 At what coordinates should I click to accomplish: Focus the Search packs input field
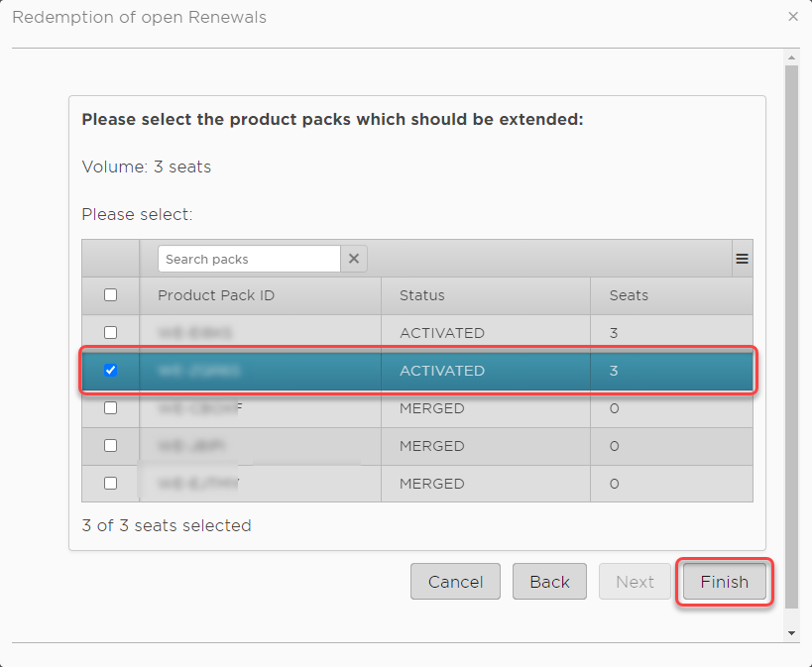point(248,259)
